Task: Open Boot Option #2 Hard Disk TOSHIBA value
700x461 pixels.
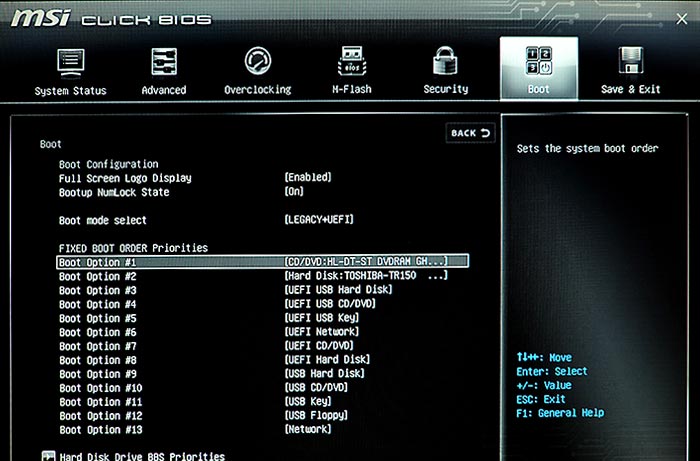Action: (366, 275)
